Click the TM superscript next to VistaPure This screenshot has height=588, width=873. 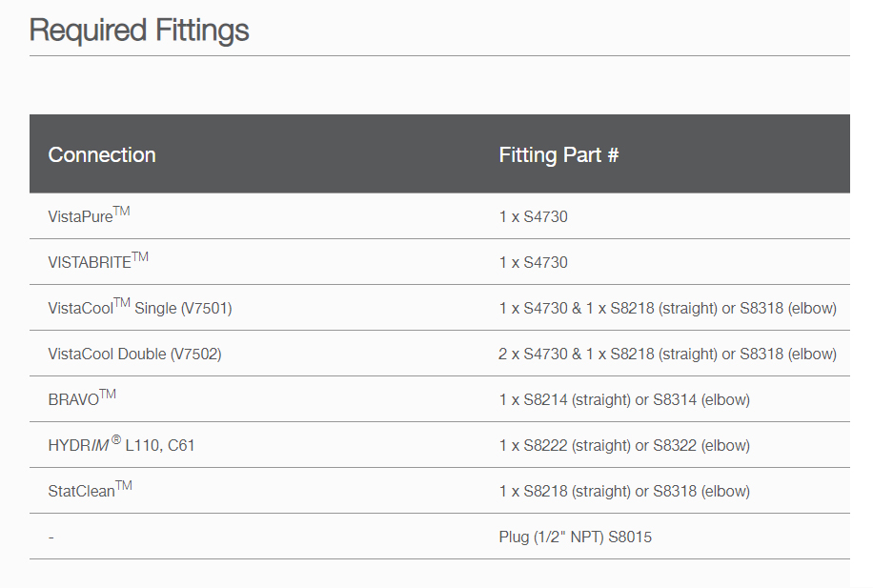click(x=122, y=211)
